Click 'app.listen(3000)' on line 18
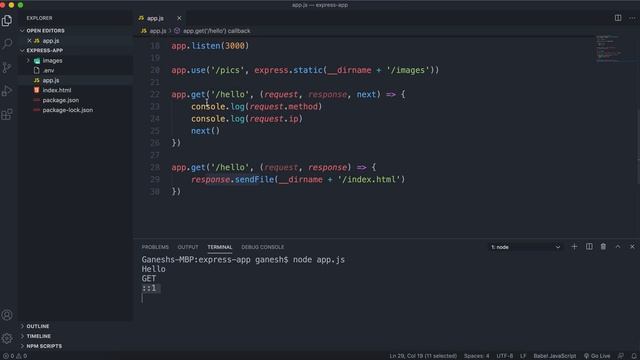640x360 pixels. click(x=210, y=46)
